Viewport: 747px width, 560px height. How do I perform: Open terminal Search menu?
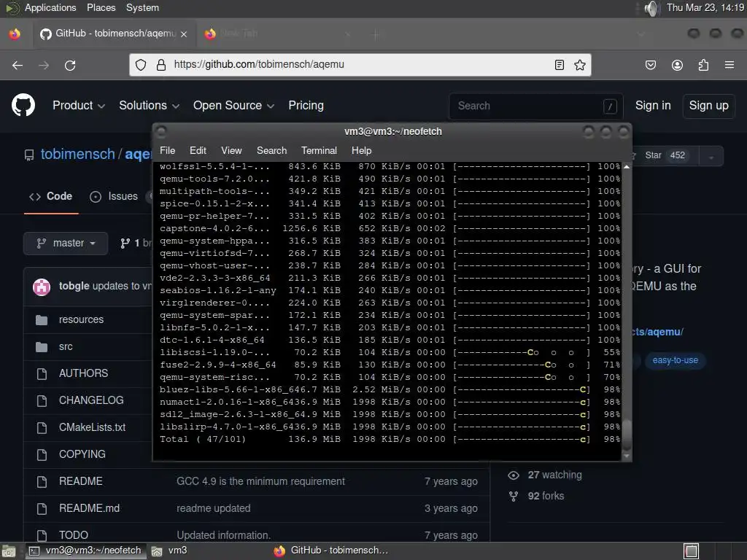click(x=271, y=150)
